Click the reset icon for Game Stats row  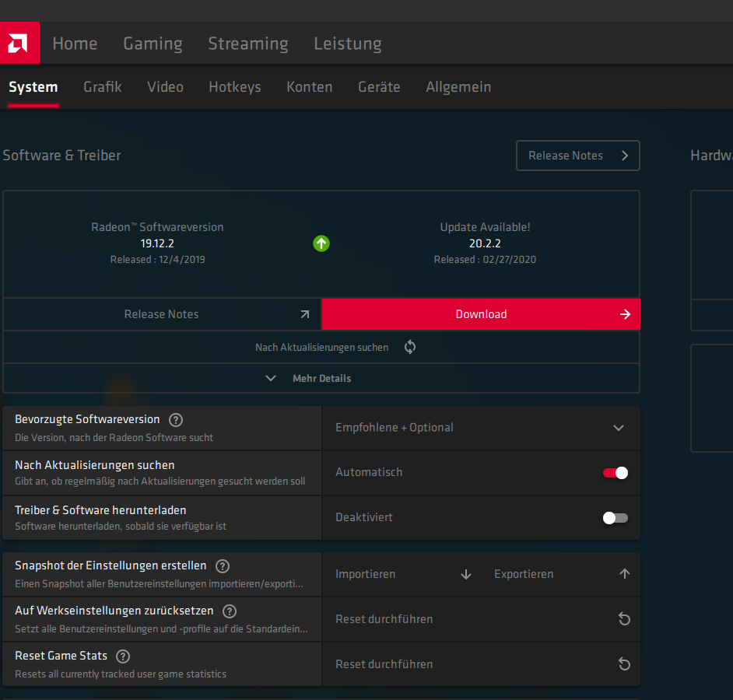[623, 664]
